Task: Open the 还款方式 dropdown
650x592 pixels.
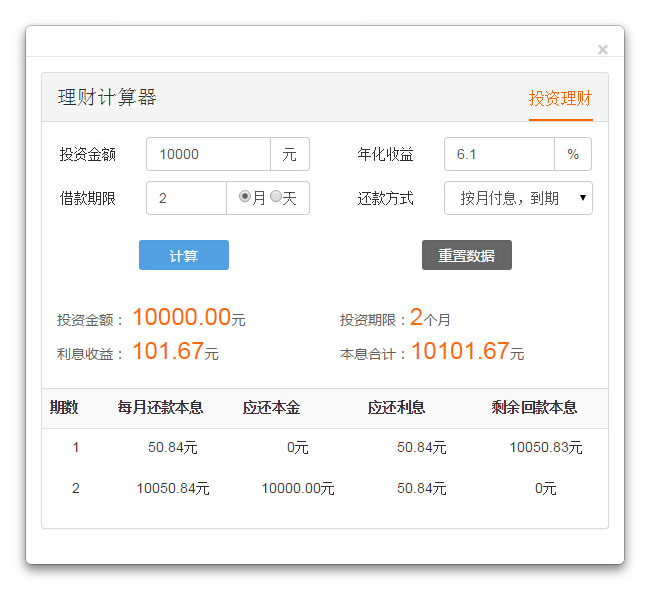Action: coord(518,198)
